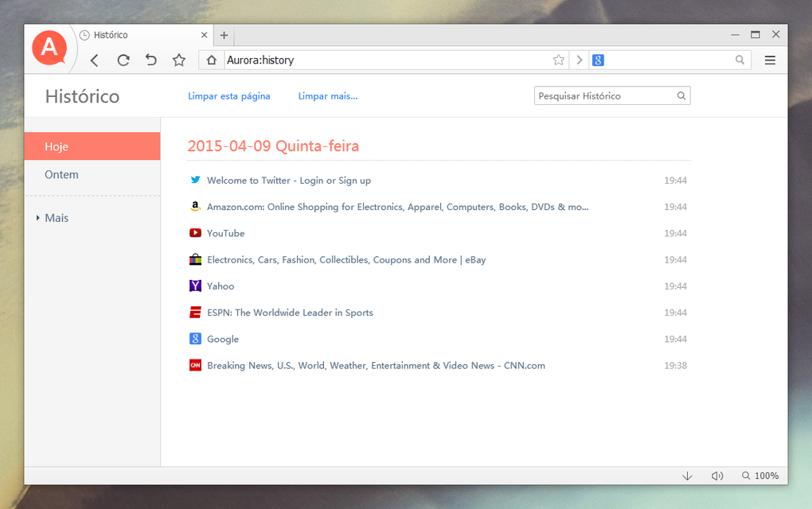Select Hoje in the sidebar

coord(92,146)
